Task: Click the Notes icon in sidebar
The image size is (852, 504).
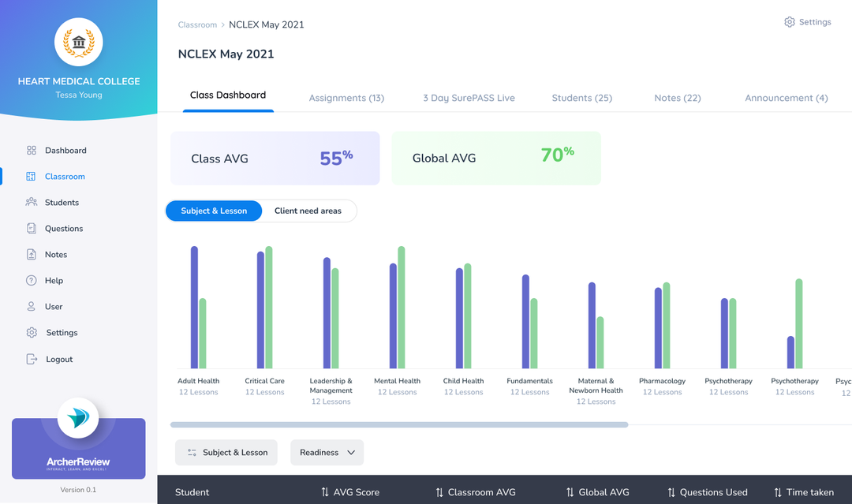Action: coord(32,255)
